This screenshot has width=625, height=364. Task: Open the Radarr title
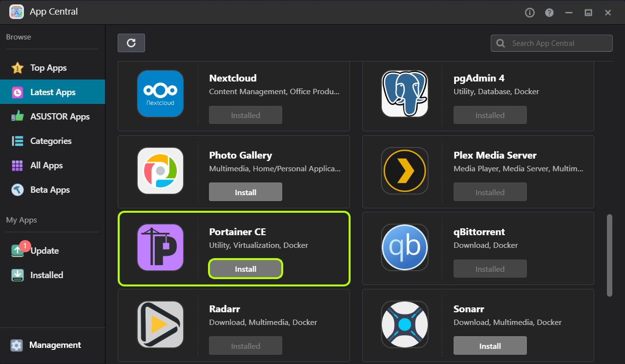tap(225, 309)
